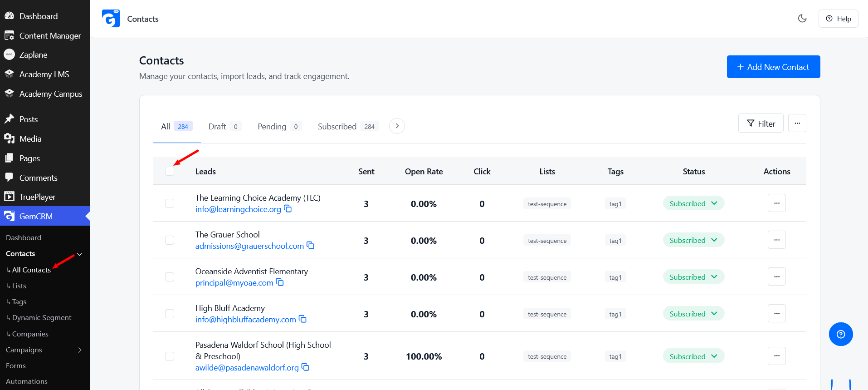Switch to the Subscribed tab
The height and width of the screenshot is (390, 868).
(x=348, y=127)
